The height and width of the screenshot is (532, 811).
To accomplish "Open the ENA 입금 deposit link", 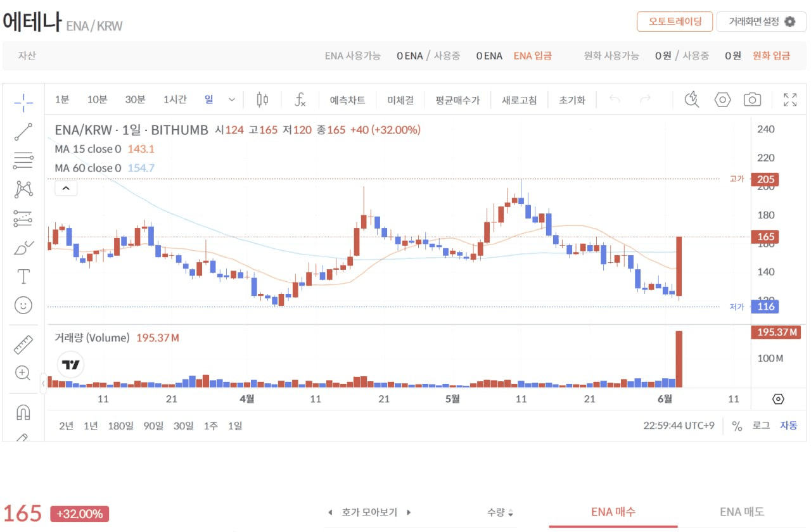I will pos(532,56).
